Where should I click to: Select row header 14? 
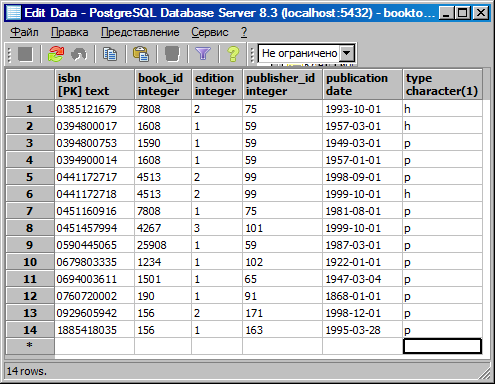coord(30,330)
